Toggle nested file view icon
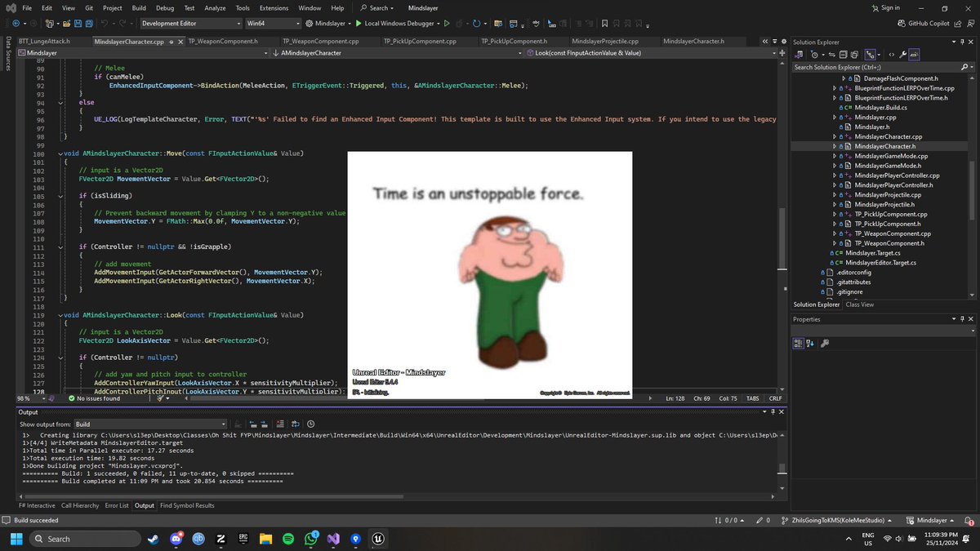 point(870,55)
